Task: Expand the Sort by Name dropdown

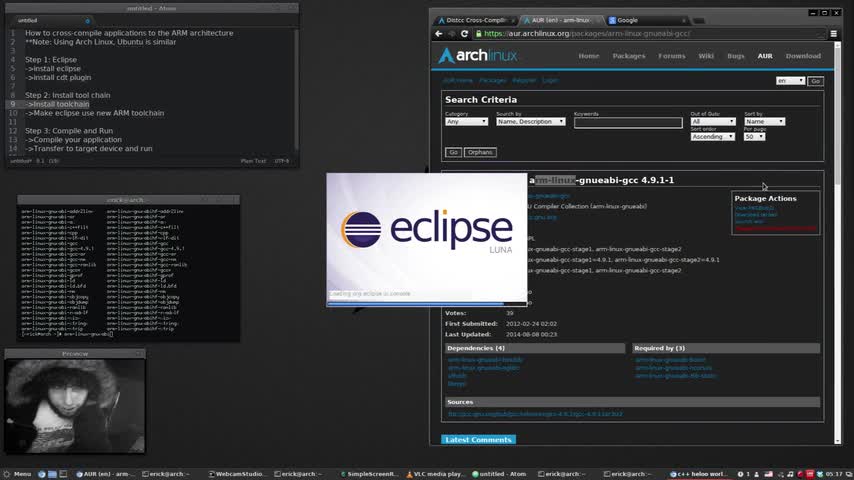Action: [x=764, y=121]
